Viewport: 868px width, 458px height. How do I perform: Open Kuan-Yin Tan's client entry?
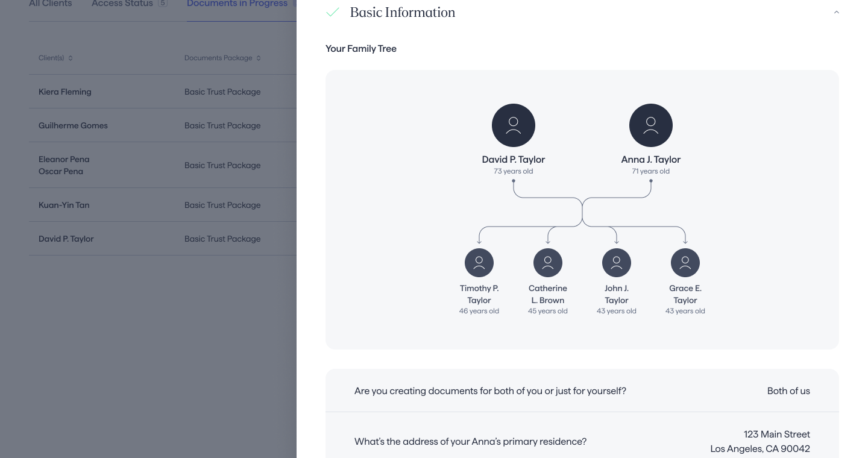pos(64,205)
